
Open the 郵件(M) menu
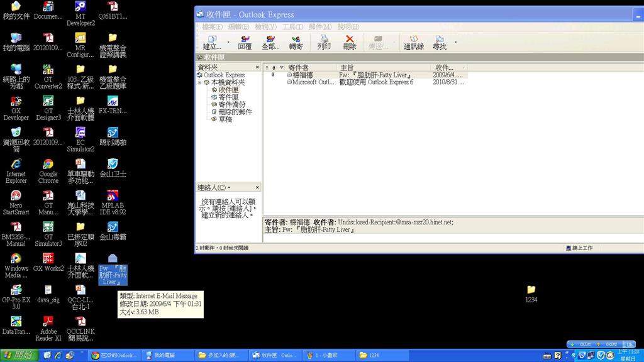click(x=320, y=26)
